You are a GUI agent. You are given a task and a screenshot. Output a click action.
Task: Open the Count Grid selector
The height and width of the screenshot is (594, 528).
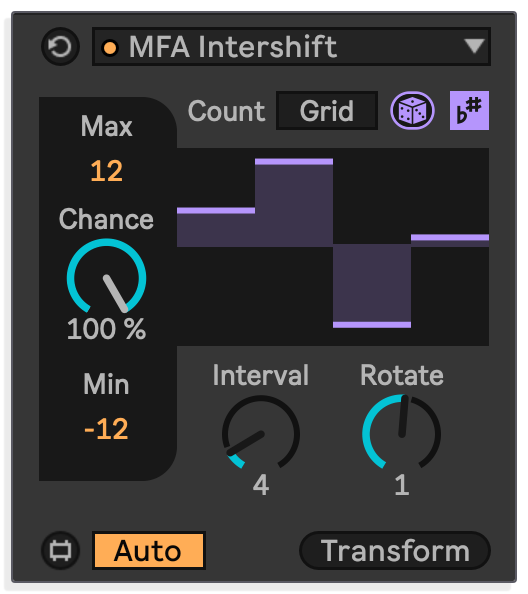pyautogui.click(x=327, y=111)
